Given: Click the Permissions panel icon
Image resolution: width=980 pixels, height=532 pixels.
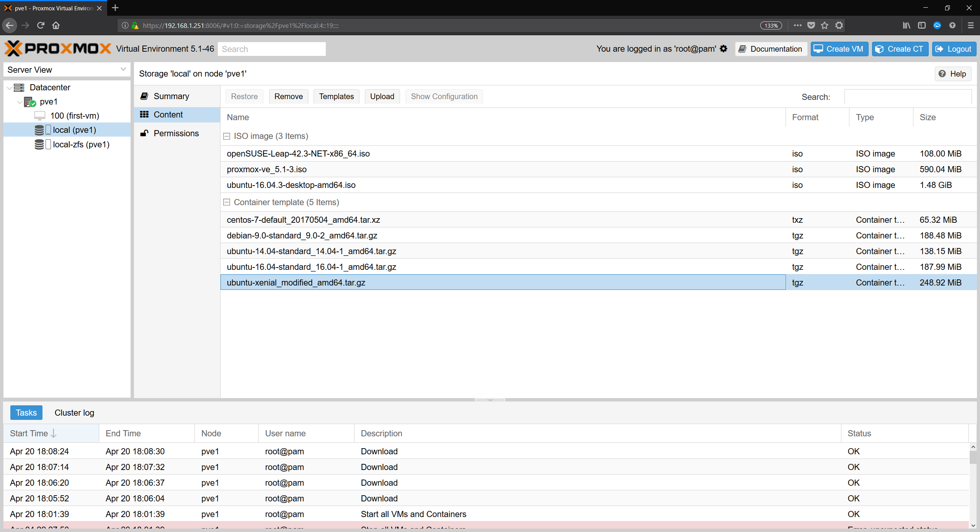Looking at the screenshot, I should (x=145, y=133).
